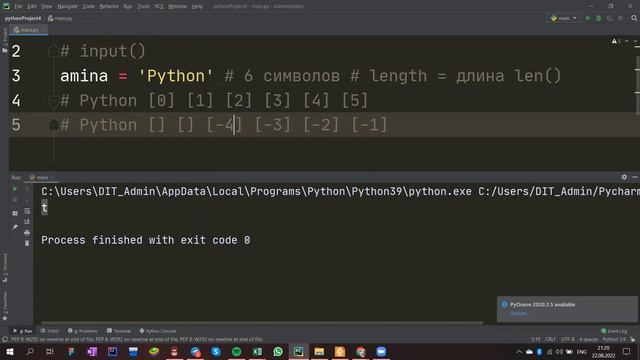The height and width of the screenshot is (360, 640).
Task: Rerun main with green play in Run panel
Action: [x=15, y=189]
